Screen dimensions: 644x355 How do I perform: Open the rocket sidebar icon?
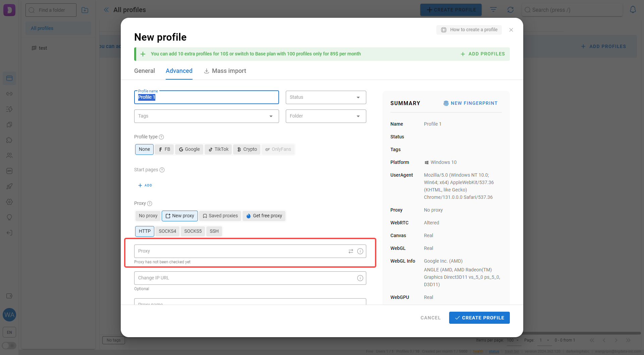click(9, 186)
